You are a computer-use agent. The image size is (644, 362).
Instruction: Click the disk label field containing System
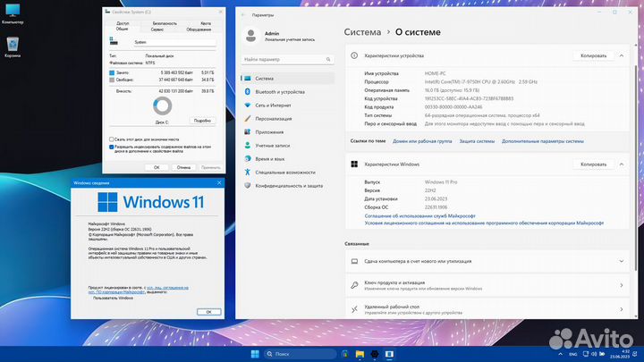pyautogui.click(x=174, y=42)
